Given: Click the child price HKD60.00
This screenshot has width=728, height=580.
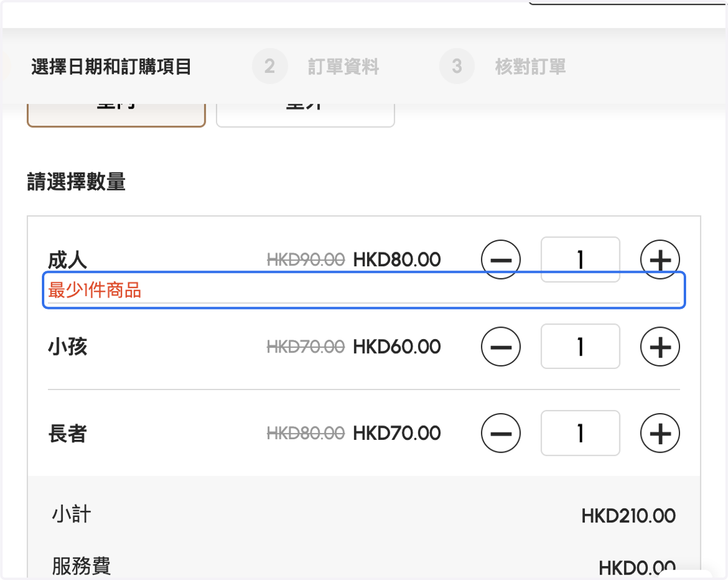Looking at the screenshot, I should (397, 346).
